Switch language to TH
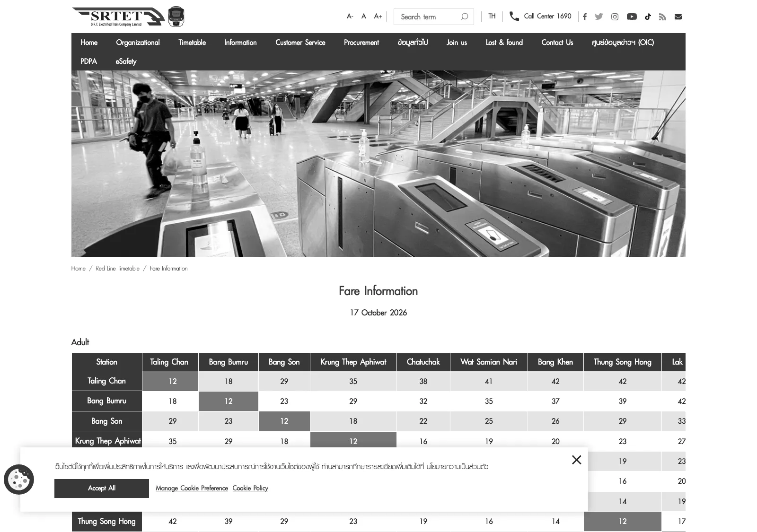 click(492, 16)
